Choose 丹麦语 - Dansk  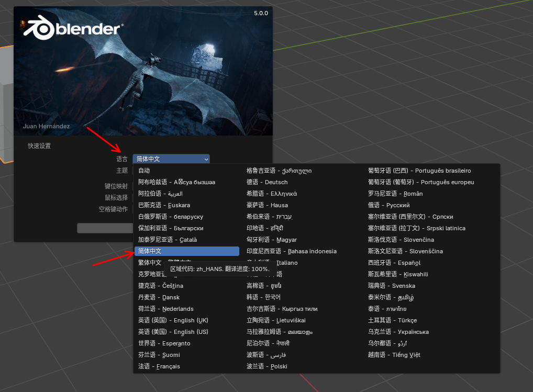[187, 297]
